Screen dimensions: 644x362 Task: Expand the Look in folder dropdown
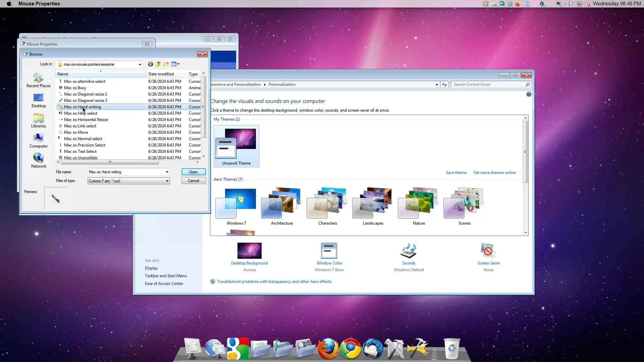tap(140, 64)
